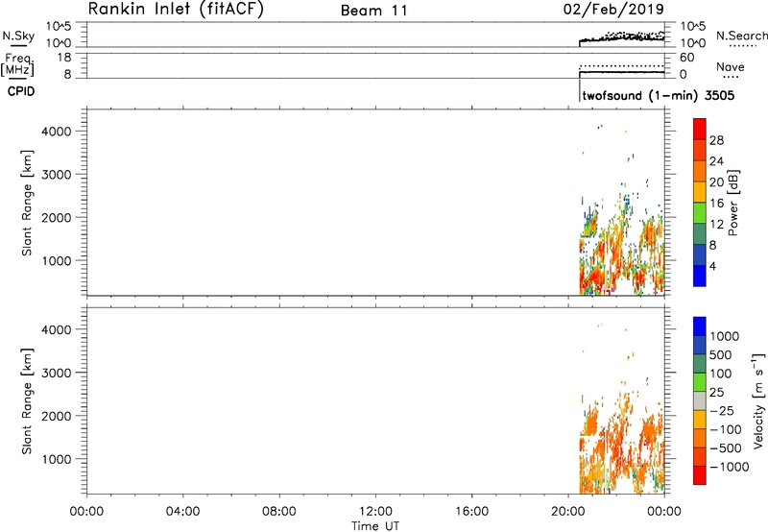The width and height of the screenshot is (768, 532).
Task: Click 'Power [dB]' color bar title
Action: [x=733, y=203]
